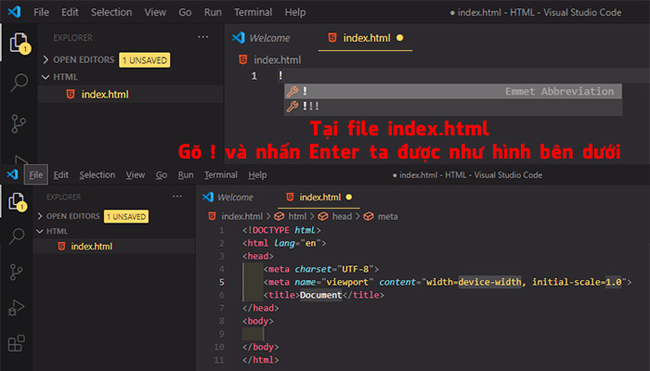Image resolution: width=650 pixels, height=371 pixels.
Task: Collapse HTML folder section in bottom window
Action: coord(53,231)
